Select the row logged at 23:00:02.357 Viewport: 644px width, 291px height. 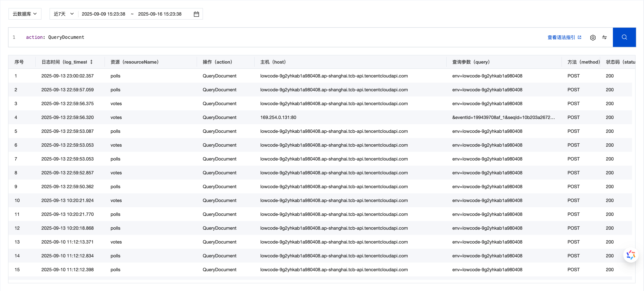(x=67, y=76)
